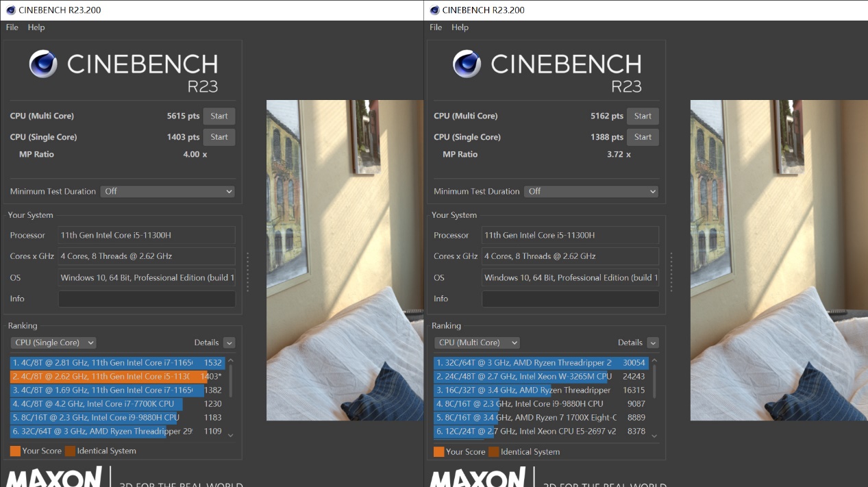Click the MAXON logo in right window
This screenshot has height=487, width=868.
tap(478, 477)
